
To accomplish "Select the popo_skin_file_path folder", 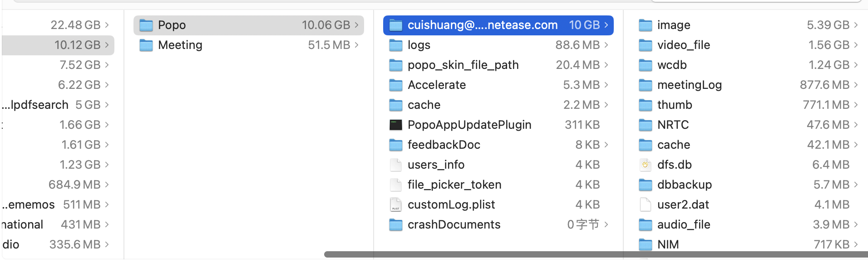I will click(x=463, y=65).
